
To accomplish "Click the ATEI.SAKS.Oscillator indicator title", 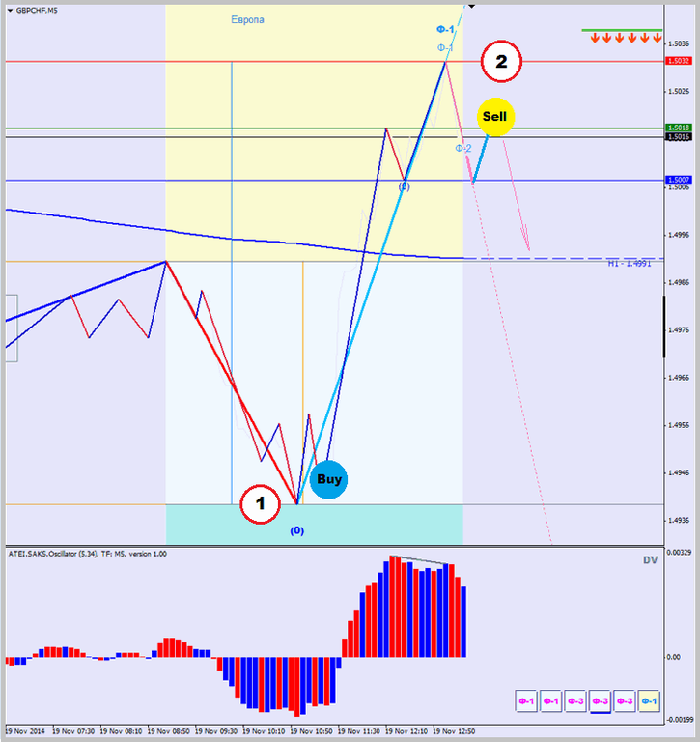I will tap(88, 554).
